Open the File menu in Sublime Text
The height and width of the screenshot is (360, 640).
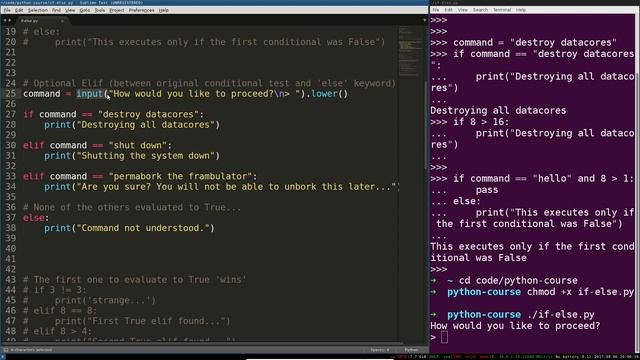(7, 10)
